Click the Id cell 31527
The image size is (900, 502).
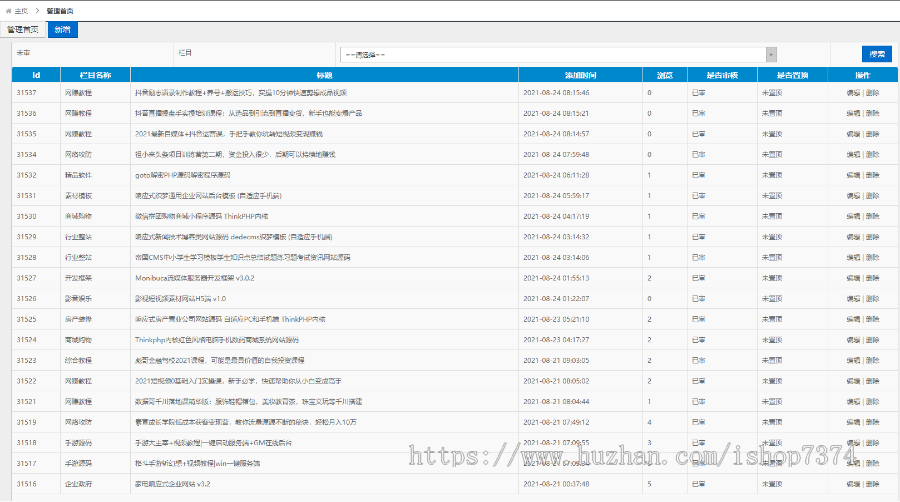[x=26, y=278]
